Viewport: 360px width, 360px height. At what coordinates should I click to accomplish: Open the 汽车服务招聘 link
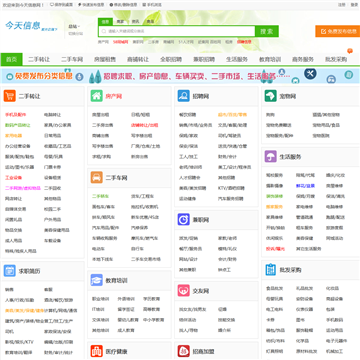coord(231,199)
